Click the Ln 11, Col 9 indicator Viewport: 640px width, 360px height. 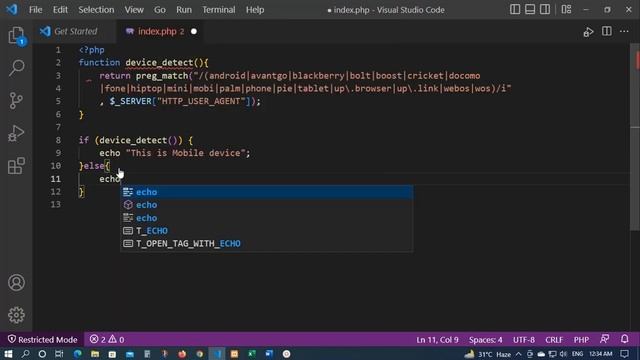point(437,340)
